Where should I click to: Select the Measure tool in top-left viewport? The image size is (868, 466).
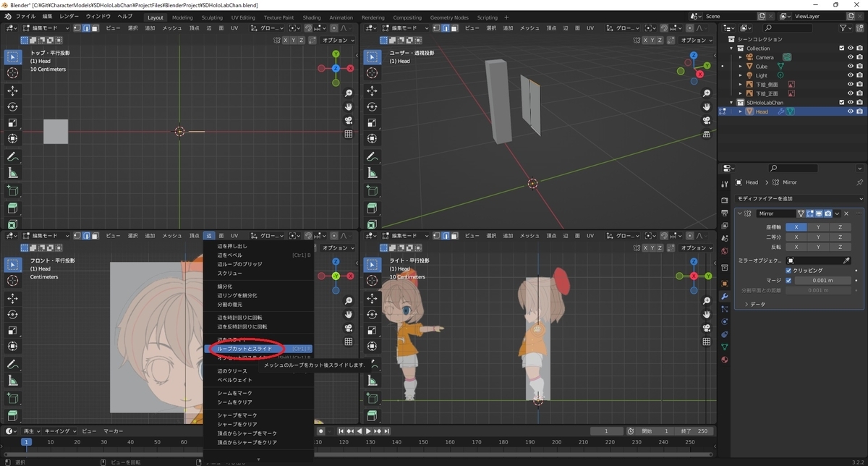pos(13,172)
